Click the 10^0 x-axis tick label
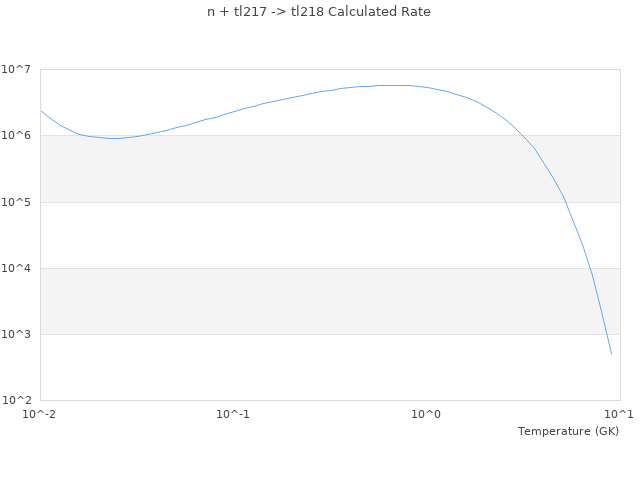Viewport: 640px width, 480px height. pos(426,414)
